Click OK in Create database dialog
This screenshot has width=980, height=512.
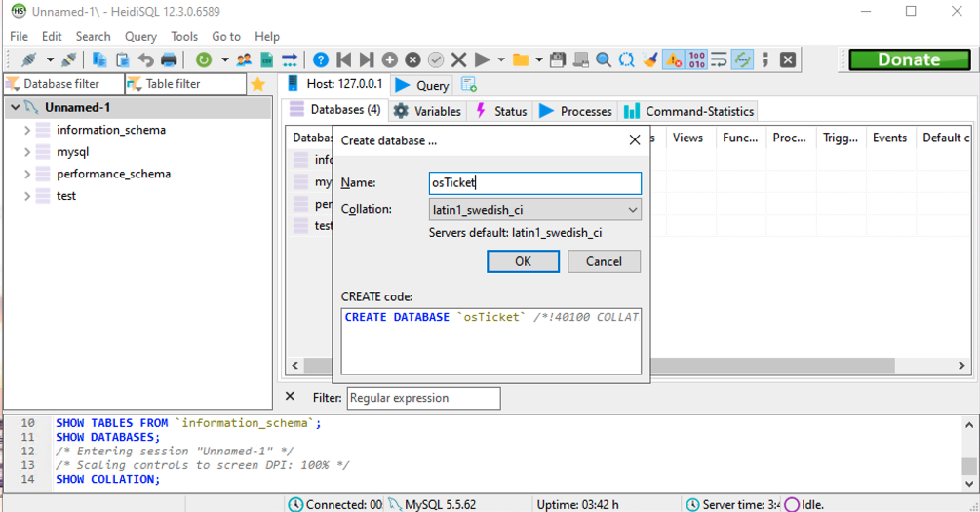click(x=523, y=261)
